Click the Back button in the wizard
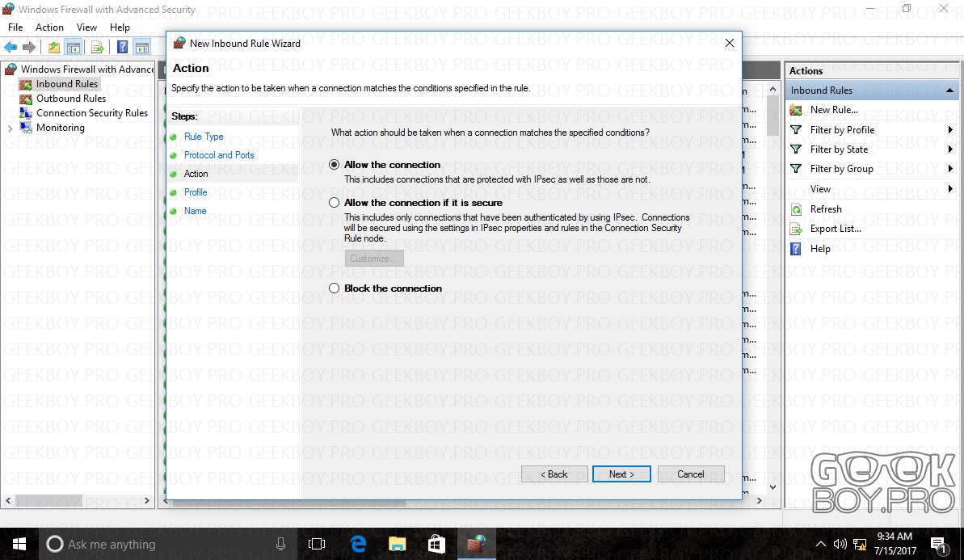This screenshot has height=560, width=964. [x=554, y=474]
